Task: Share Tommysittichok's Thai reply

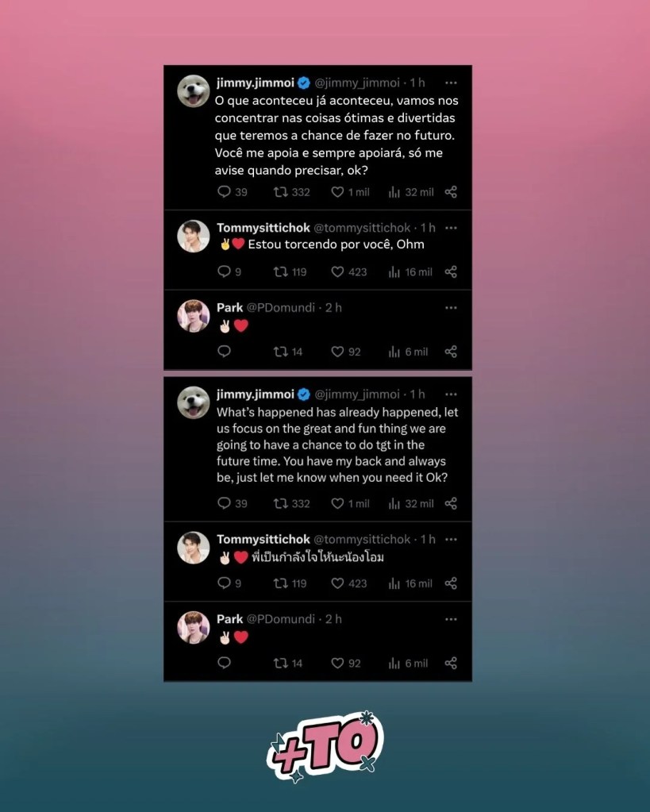Action: 451,583
